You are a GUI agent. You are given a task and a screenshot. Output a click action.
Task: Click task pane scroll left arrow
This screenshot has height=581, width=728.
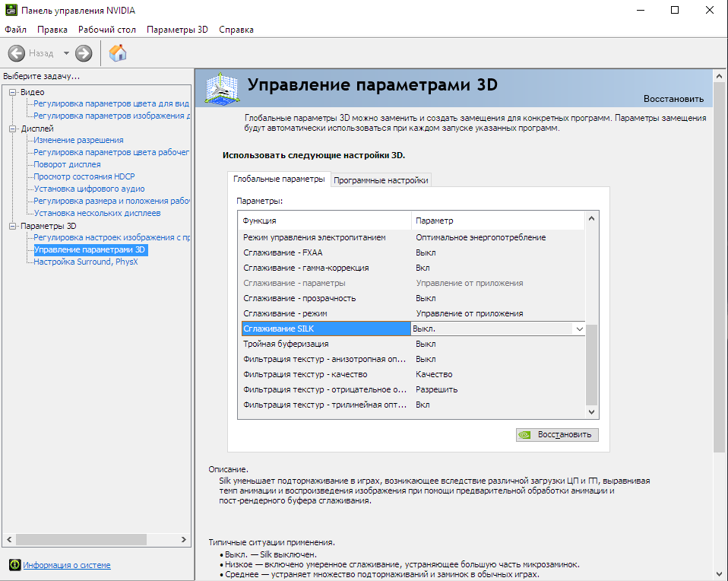coord(9,539)
